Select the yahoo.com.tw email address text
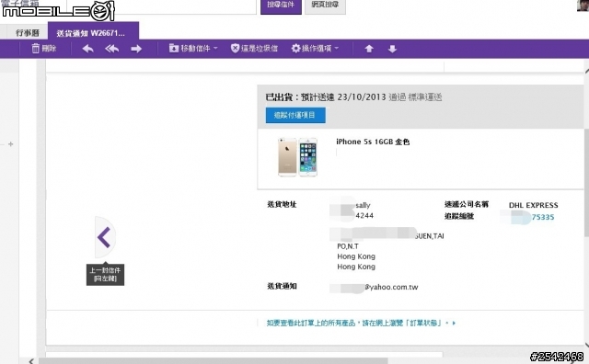 click(x=391, y=287)
